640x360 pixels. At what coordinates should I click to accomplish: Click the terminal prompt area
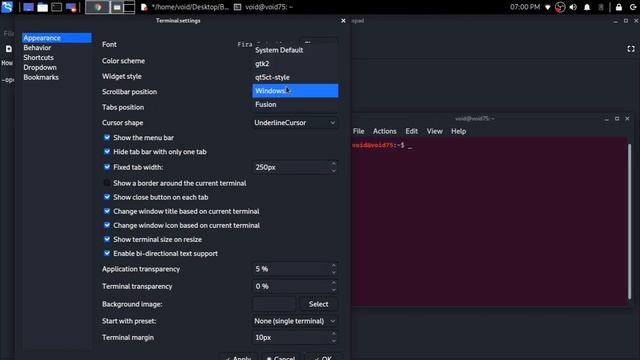click(490, 222)
